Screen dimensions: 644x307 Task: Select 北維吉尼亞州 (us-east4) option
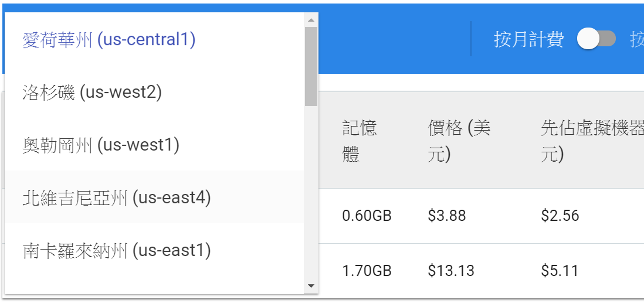pyautogui.click(x=117, y=197)
